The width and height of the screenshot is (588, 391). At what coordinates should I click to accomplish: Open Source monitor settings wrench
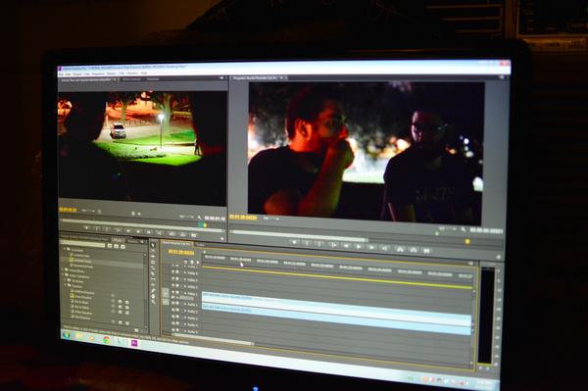pos(199,218)
